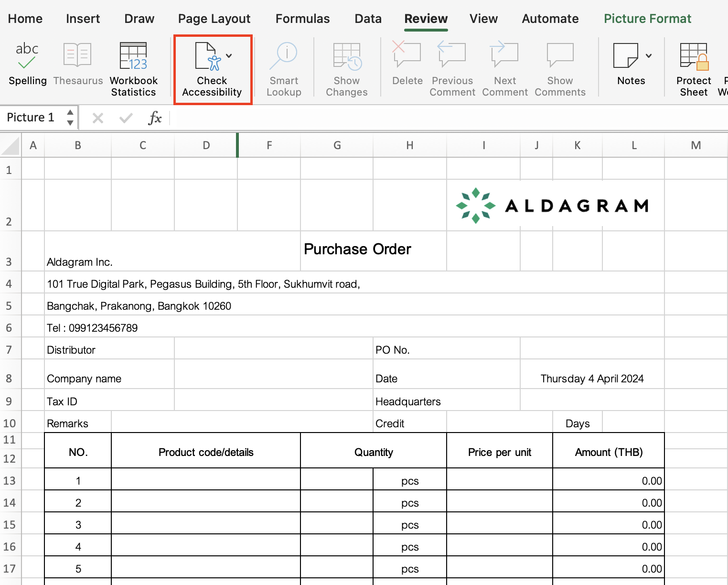Click the green underline below Review tab
Screen dimensions: 728x585
pos(426,31)
